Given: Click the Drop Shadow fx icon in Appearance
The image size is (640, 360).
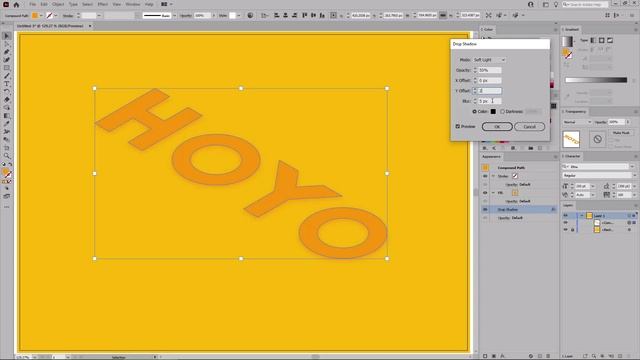Looking at the screenshot, I should [553, 209].
